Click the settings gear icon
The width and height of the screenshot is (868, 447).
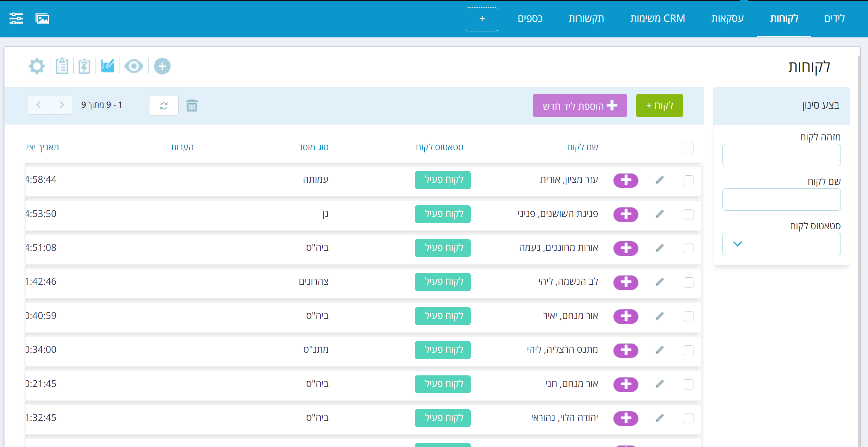point(37,66)
